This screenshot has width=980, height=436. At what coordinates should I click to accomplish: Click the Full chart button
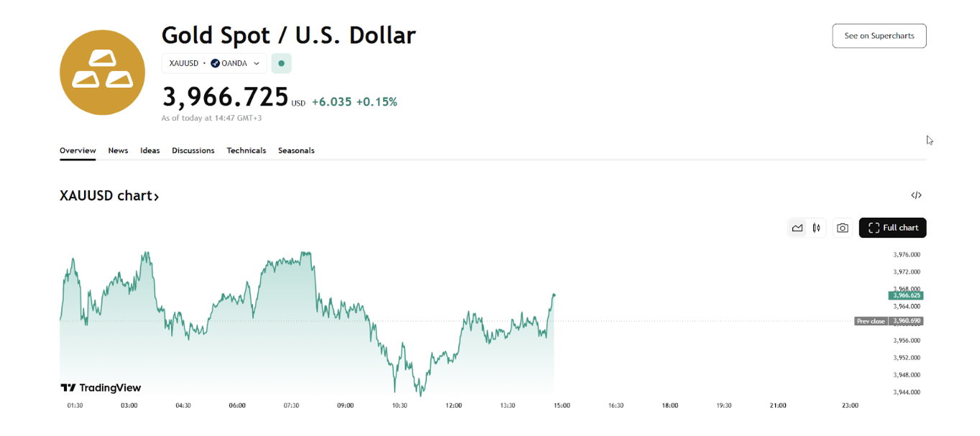click(x=892, y=228)
